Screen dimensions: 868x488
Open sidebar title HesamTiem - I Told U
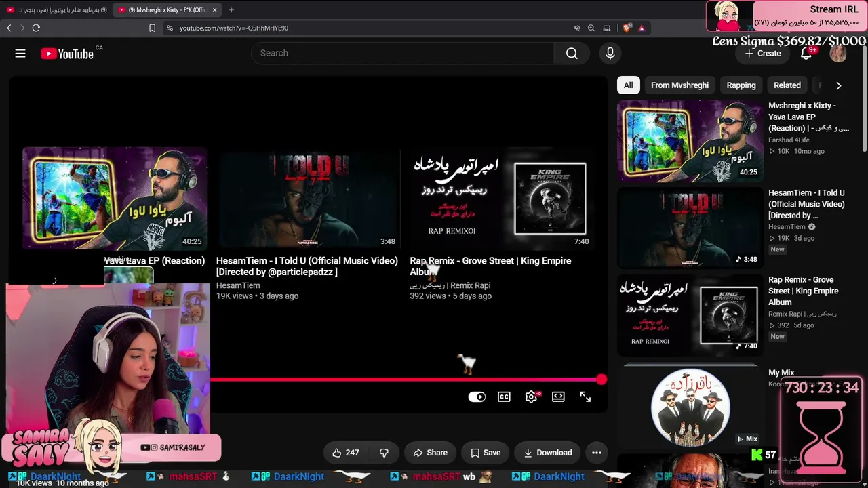point(806,204)
